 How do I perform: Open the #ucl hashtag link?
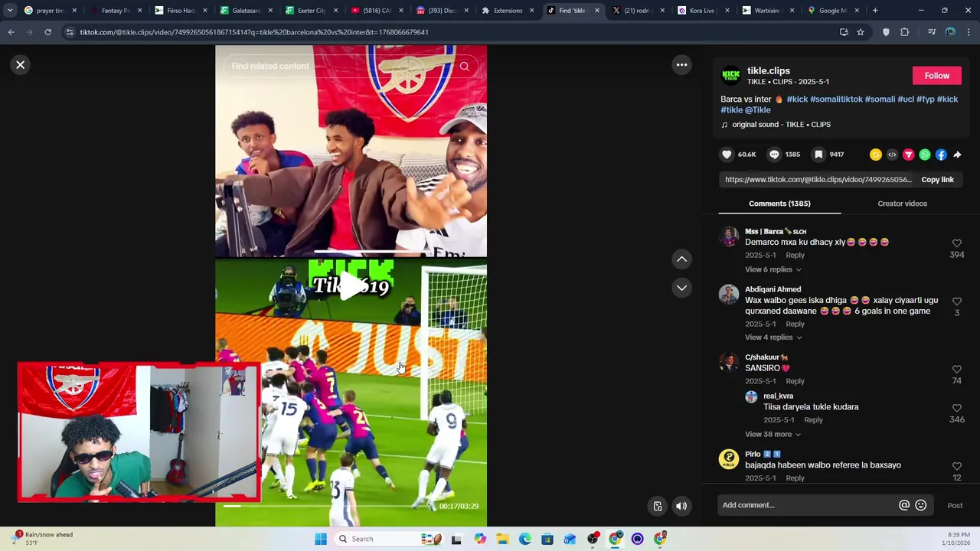pos(906,99)
